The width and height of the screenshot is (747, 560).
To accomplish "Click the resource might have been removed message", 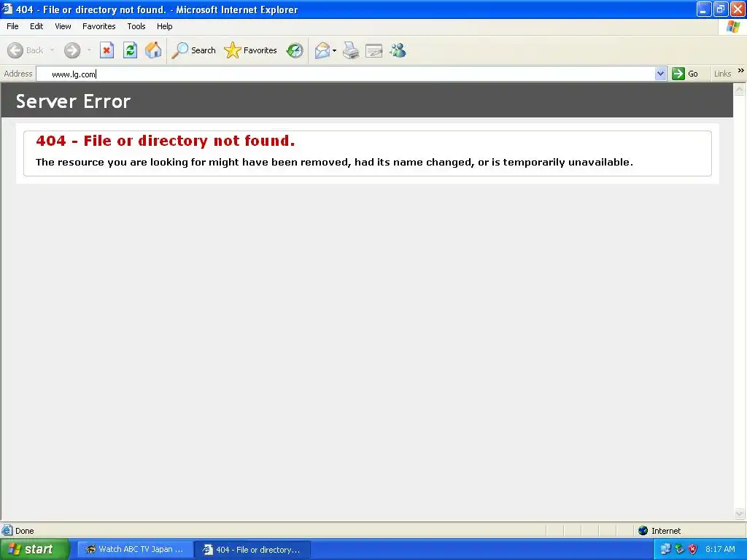I will pyautogui.click(x=334, y=163).
